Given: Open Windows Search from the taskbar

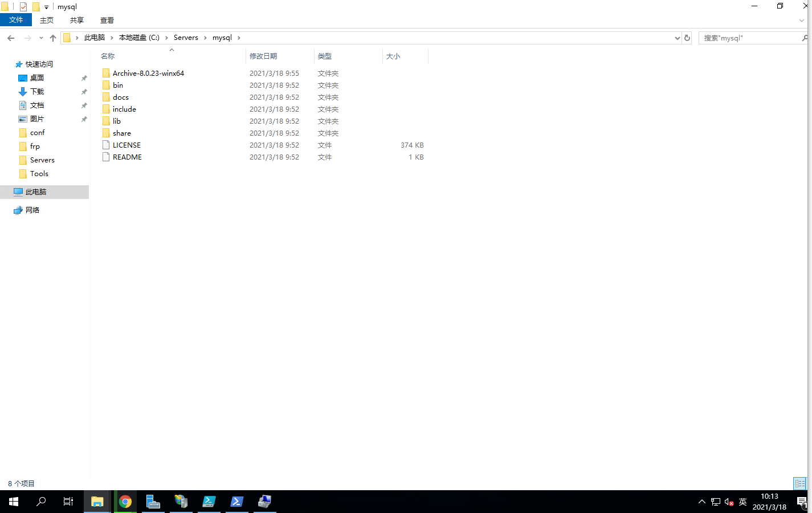Looking at the screenshot, I should pyautogui.click(x=40, y=502).
